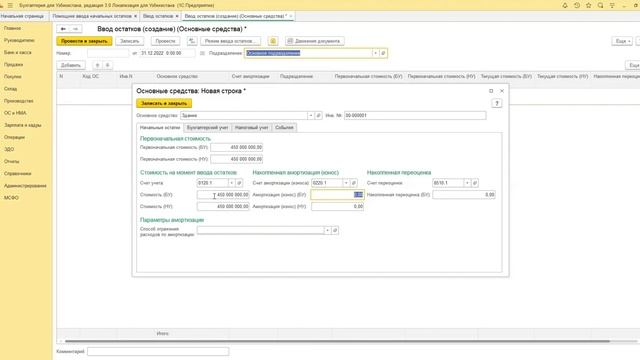Open Зарплата и кадры section
The width and height of the screenshot is (640, 360).
(23, 125)
